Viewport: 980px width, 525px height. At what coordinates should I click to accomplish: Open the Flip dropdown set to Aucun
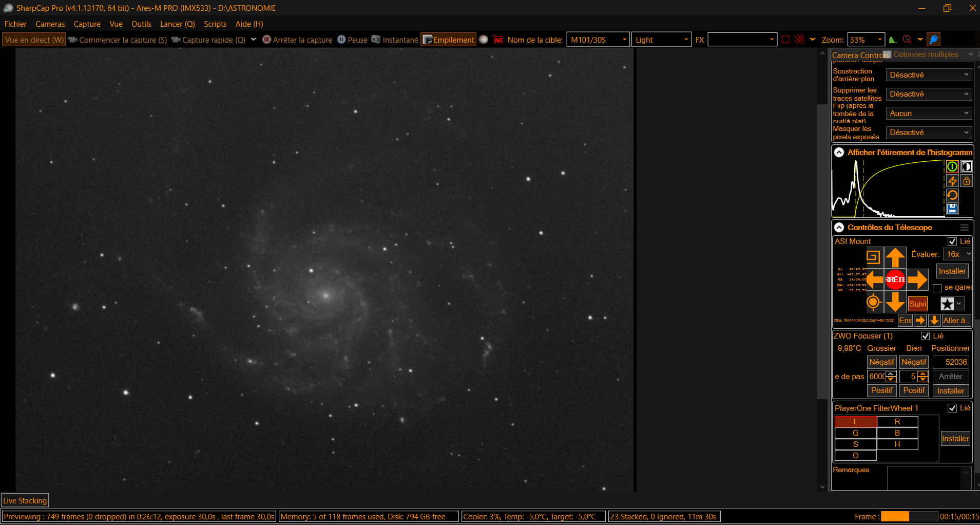(929, 114)
